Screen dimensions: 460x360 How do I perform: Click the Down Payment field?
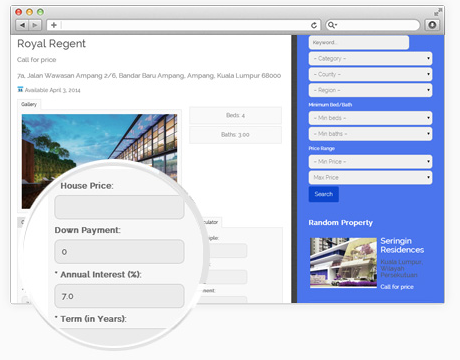119,252
